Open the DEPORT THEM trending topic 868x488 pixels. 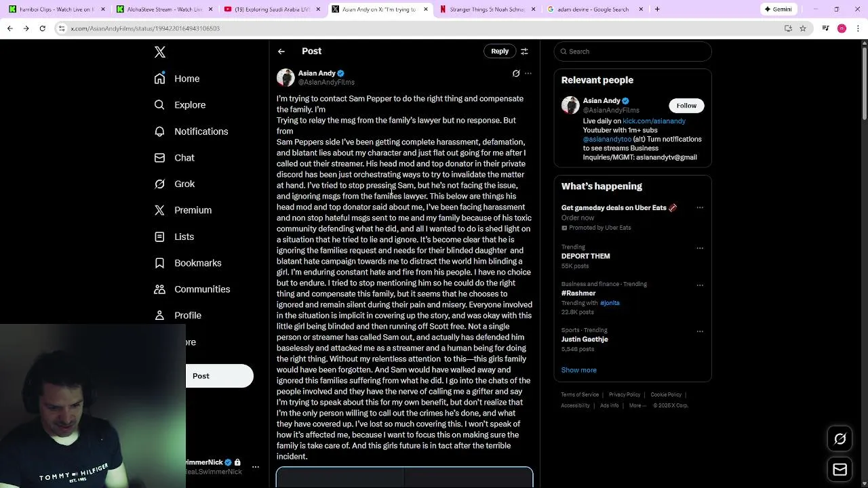(x=585, y=256)
